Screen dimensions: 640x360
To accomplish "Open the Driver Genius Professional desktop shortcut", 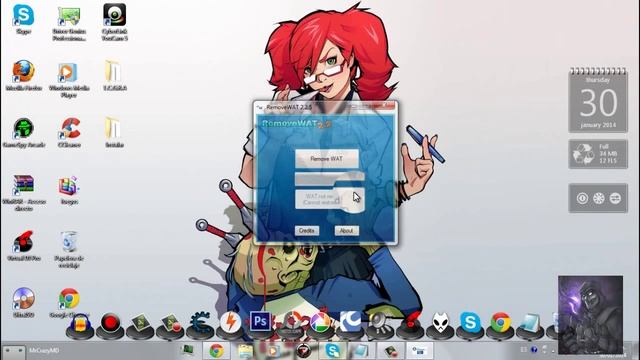I will pyautogui.click(x=69, y=23).
